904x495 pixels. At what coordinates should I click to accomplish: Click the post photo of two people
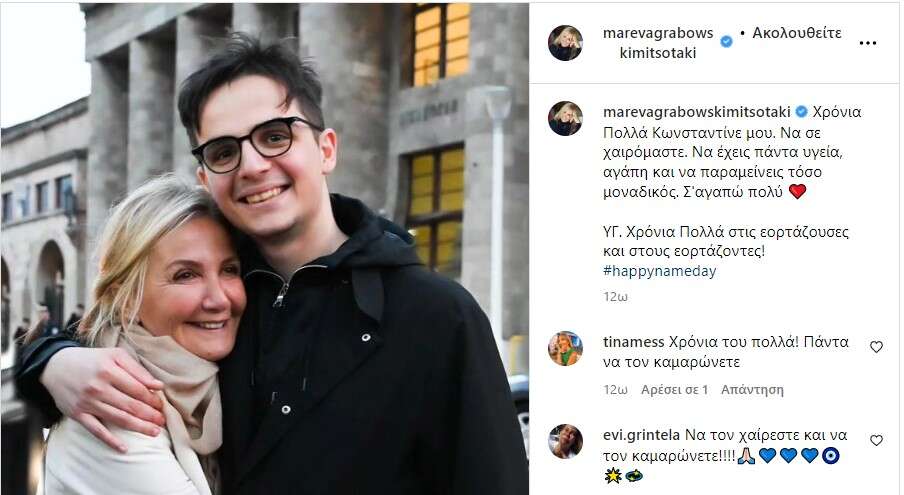pos(265,249)
